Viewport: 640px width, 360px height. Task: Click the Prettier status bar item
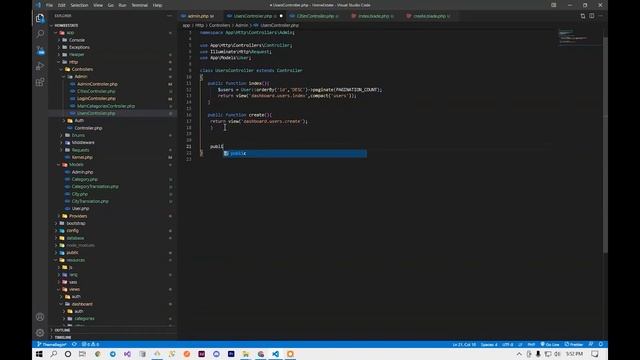tap(574, 344)
